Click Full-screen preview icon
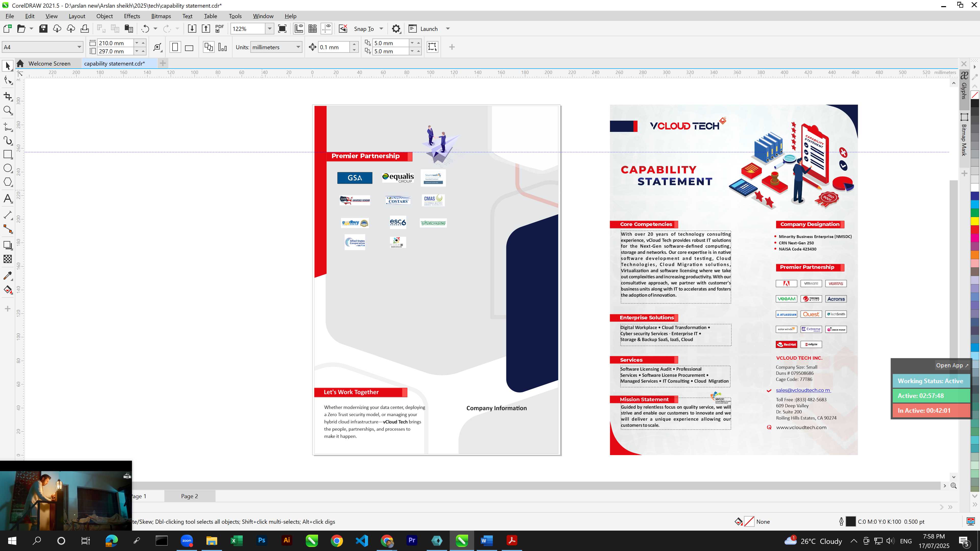Viewport: 980px width, 551px height. tap(282, 29)
